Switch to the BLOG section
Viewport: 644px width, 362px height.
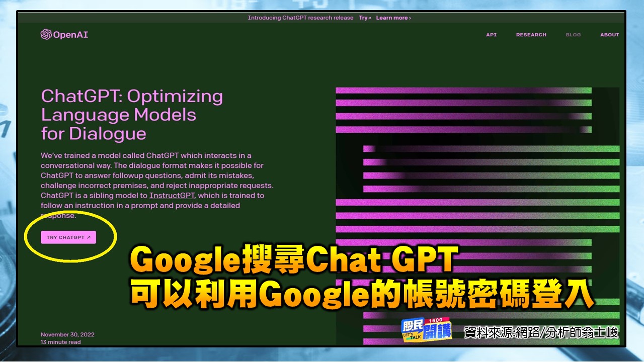[x=573, y=35]
